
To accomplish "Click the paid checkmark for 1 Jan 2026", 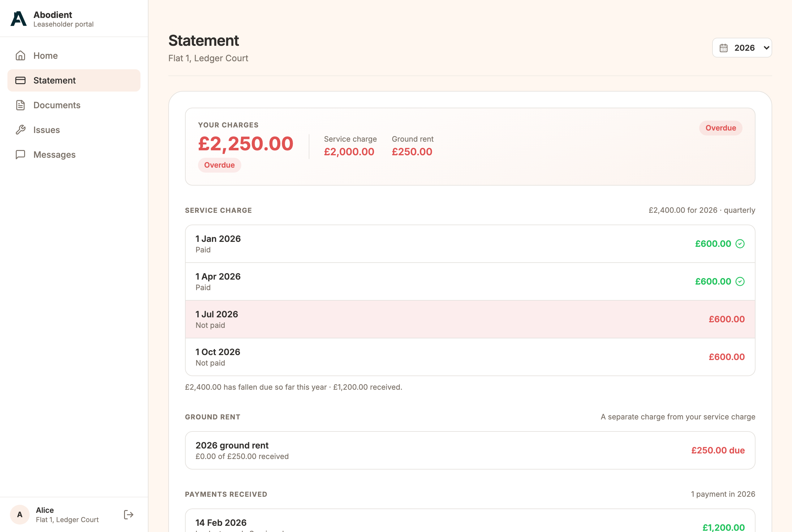I will [740, 244].
